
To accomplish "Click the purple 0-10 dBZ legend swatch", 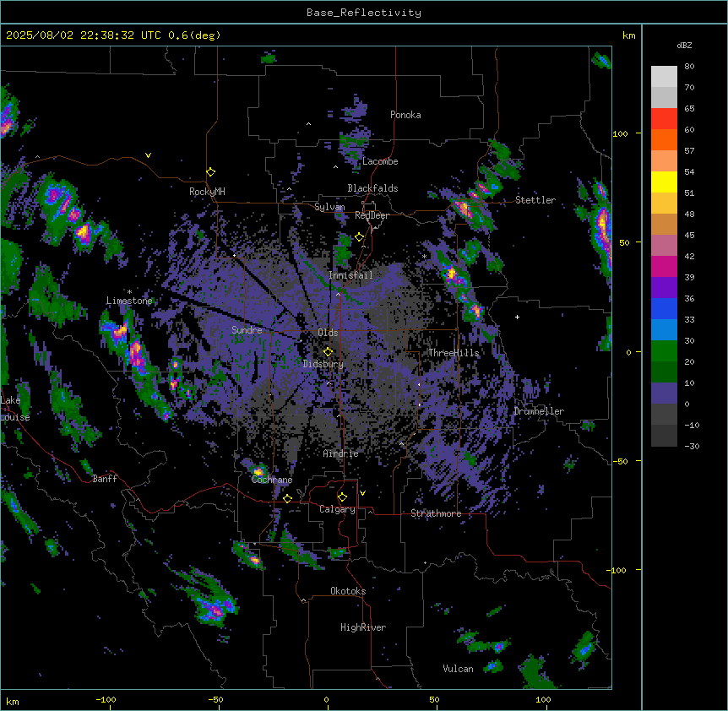I will [664, 393].
